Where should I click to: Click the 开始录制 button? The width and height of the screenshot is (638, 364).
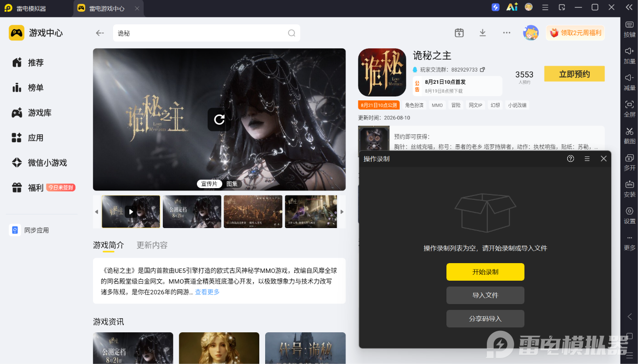point(485,272)
